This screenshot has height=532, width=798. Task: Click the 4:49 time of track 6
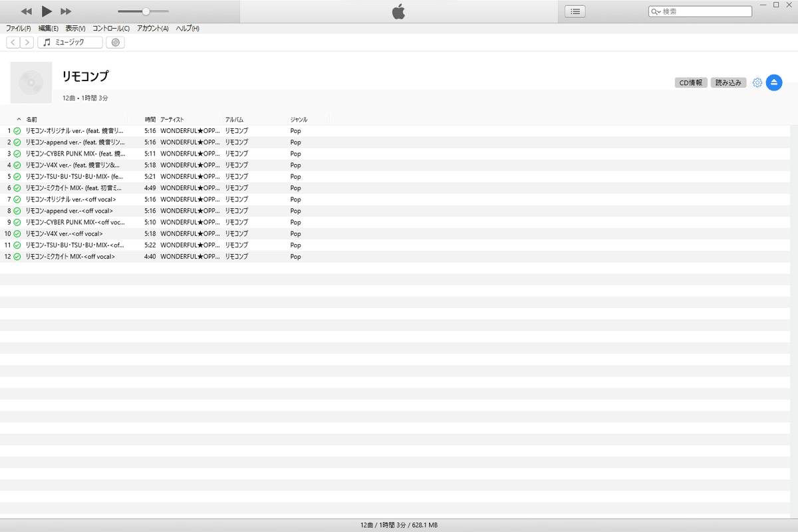click(x=150, y=188)
